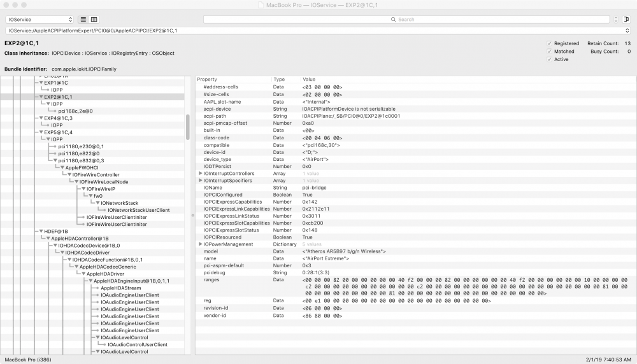Screen dimensions: 637x364
Task: Select the reg property row
Action: tap(415, 301)
